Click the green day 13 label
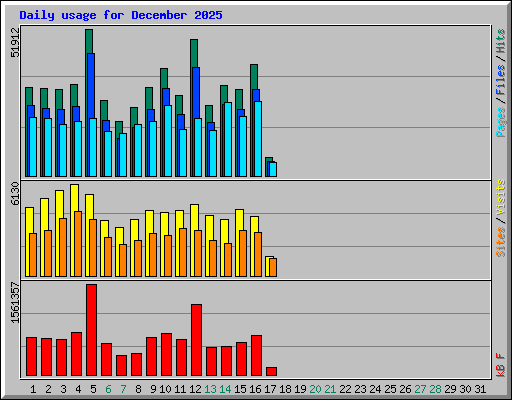Viewport: 512px width, 400px height. point(210,389)
